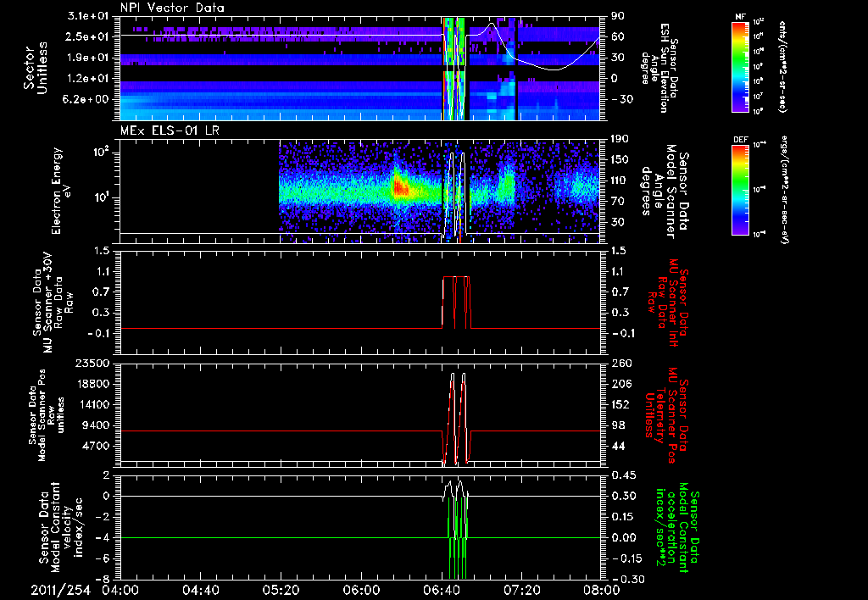Click the 04:40 time tick label
Viewport: 868px width, 600px height.
tap(200, 590)
